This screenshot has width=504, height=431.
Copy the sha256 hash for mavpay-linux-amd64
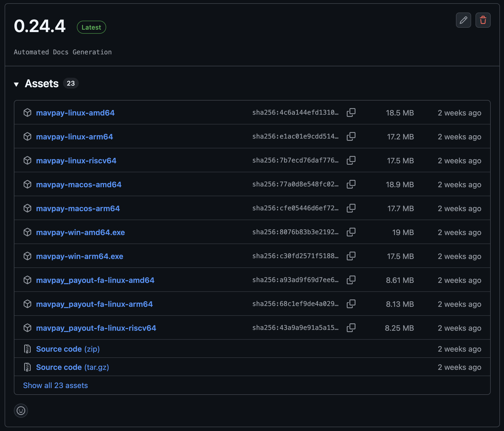click(x=351, y=113)
